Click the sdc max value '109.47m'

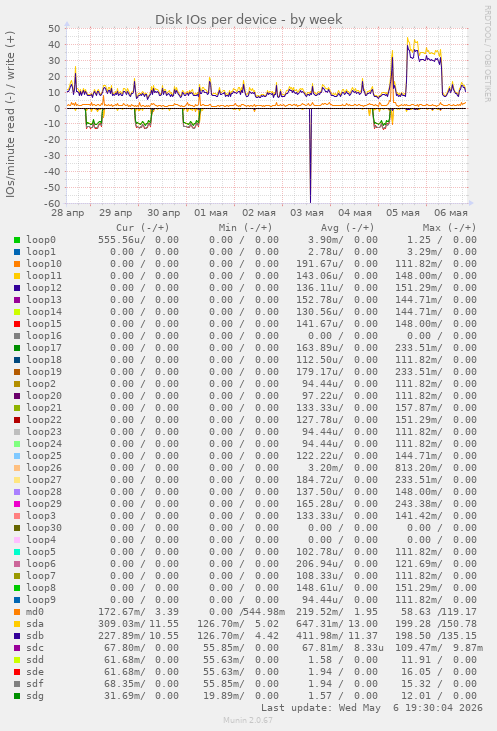click(418, 648)
